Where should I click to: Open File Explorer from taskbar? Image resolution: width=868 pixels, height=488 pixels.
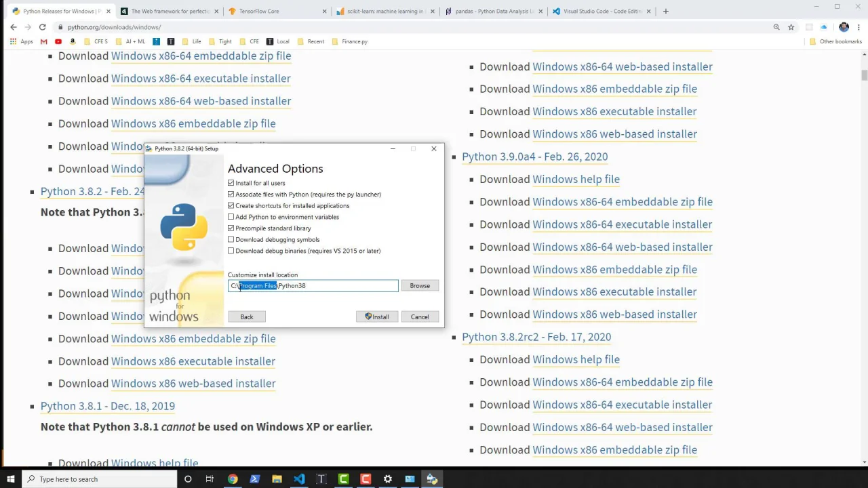(x=277, y=479)
